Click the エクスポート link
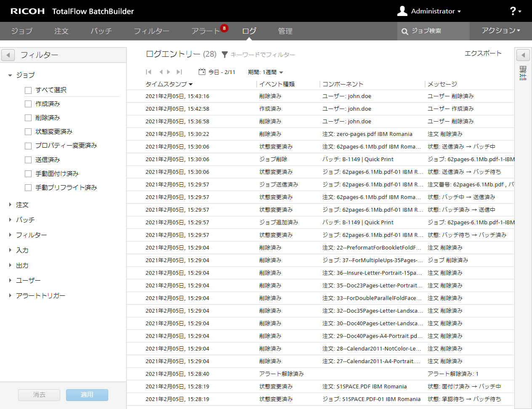Viewport: 532px width, 409px height. pos(483,53)
